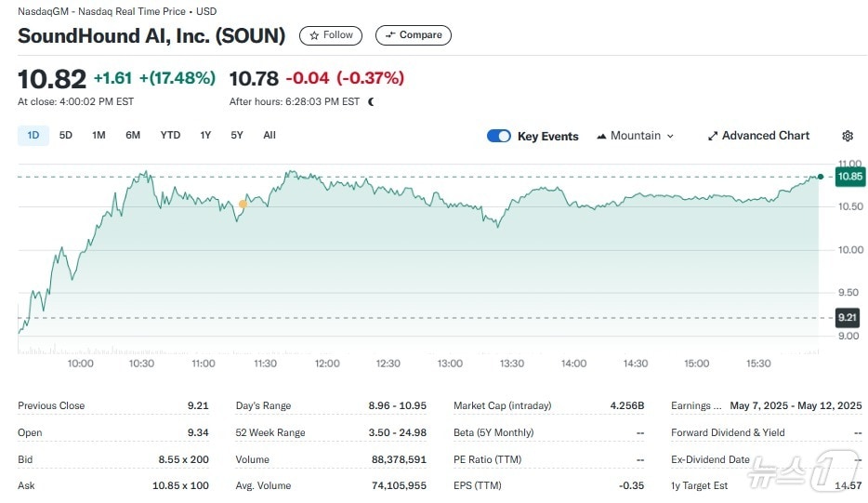Viewport: 868px width, 503px height.
Task: Click the Earnings date row
Action: pyautogui.click(x=766, y=405)
